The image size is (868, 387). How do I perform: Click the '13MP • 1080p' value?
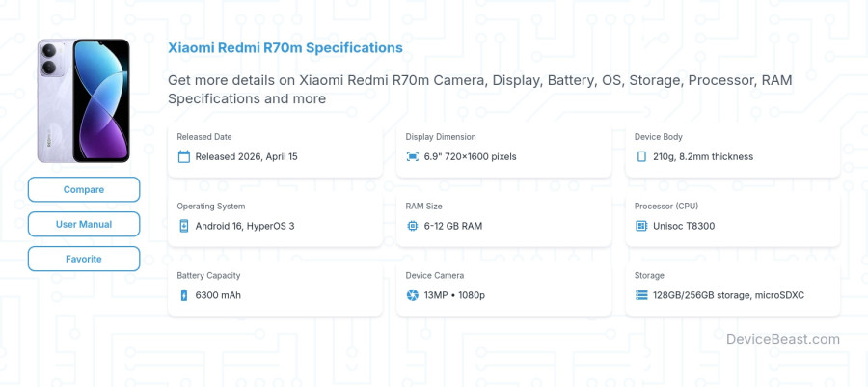pos(454,295)
